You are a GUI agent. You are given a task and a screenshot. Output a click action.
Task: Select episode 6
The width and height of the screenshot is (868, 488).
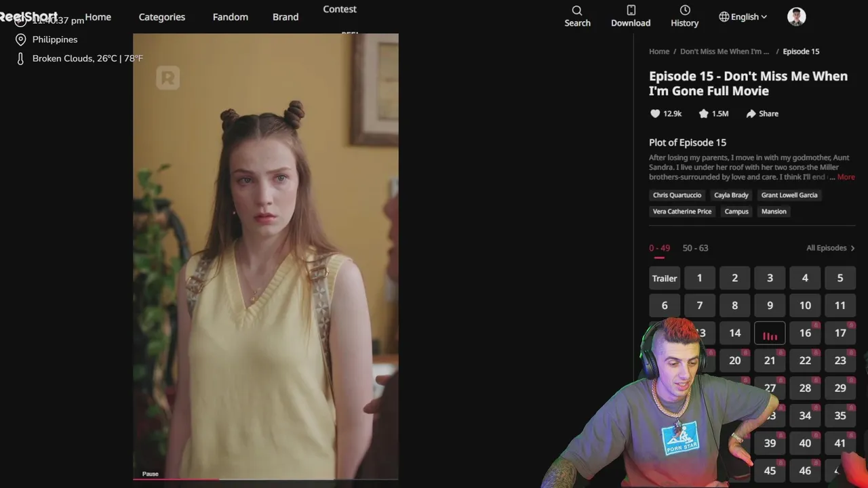coord(665,306)
